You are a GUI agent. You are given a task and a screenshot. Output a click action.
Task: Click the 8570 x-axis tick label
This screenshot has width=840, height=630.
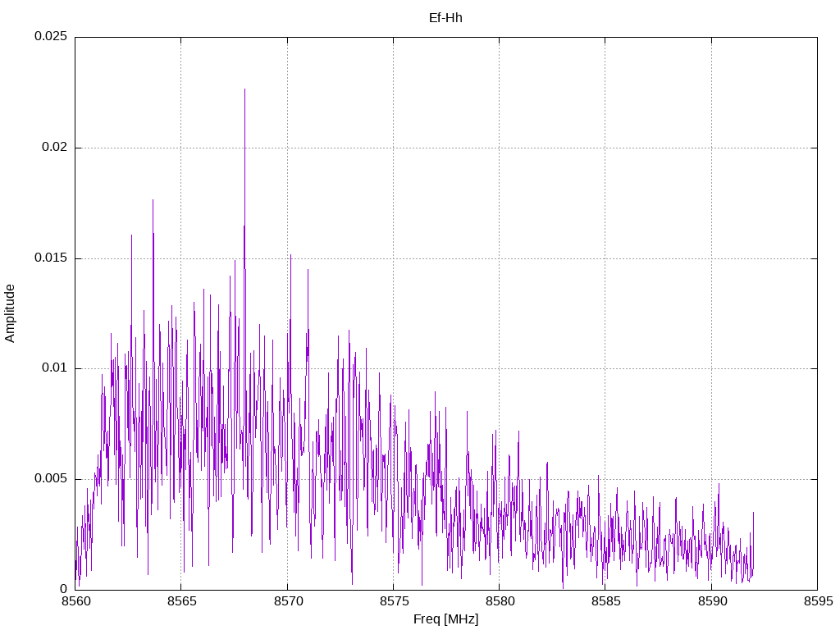[288, 601]
